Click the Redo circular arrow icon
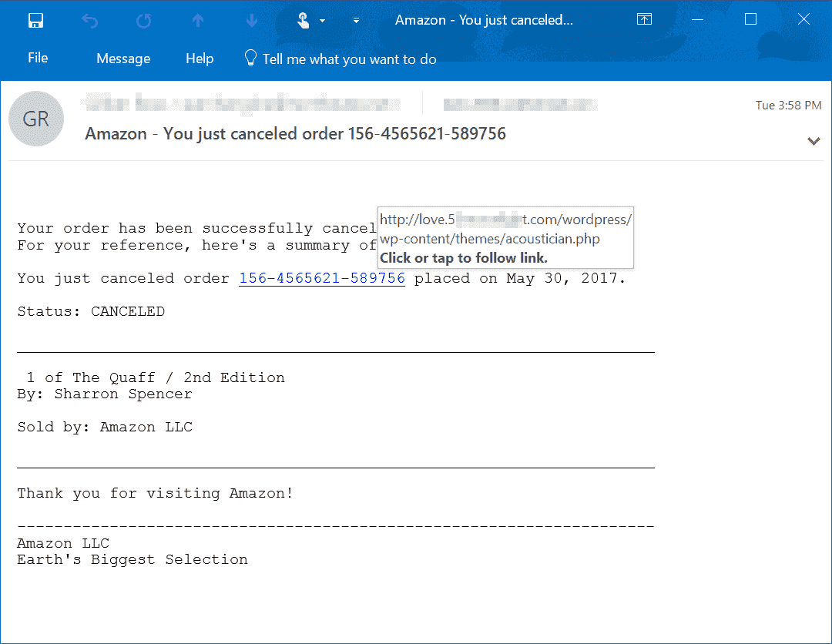The image size is (832, 644). (143, 21)
